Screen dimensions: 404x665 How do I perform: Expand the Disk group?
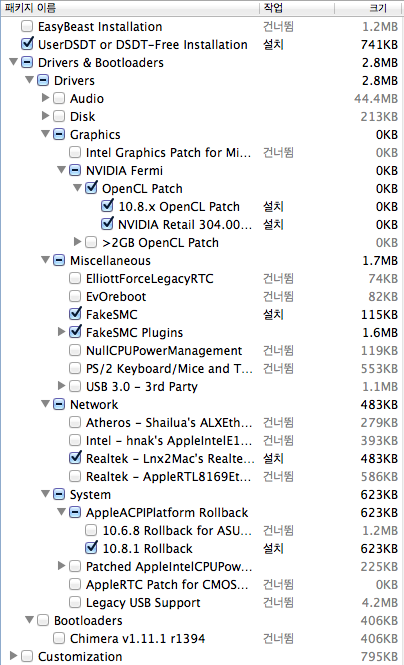(46, 116)
